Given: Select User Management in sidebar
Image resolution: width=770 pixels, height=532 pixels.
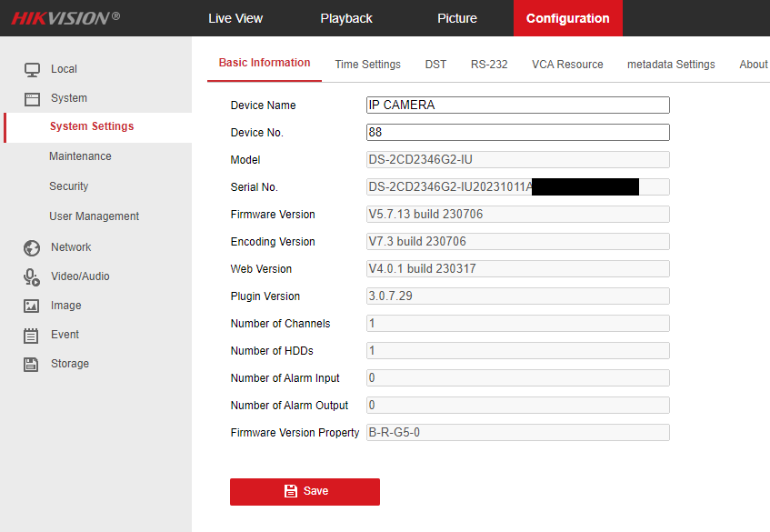Looking at the screenshot, I should click(x=94, y=216).
